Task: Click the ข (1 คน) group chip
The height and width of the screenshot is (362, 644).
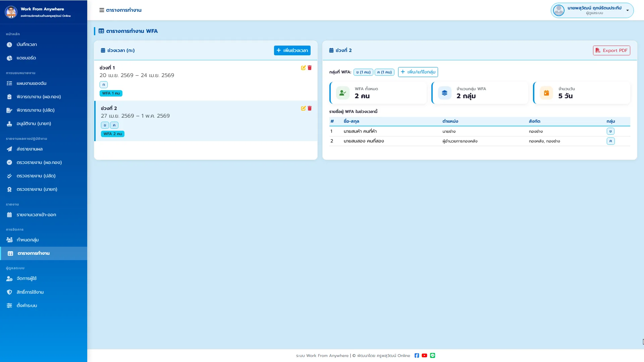Action: point(363,72)
